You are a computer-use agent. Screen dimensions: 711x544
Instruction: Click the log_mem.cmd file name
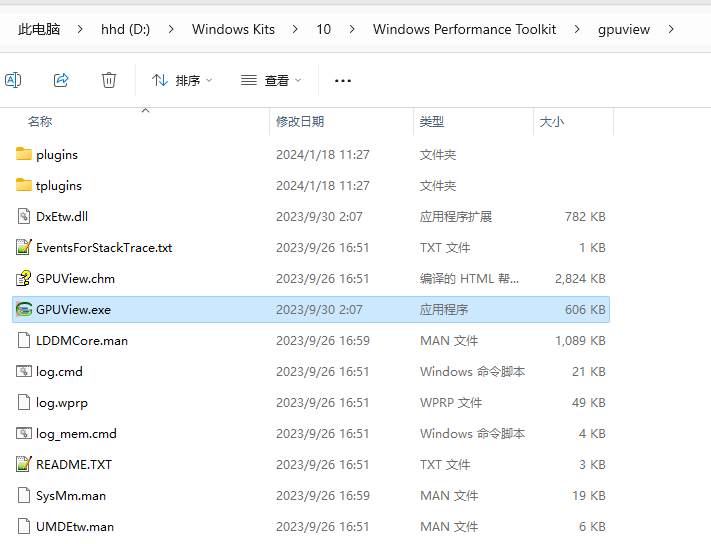tap(76, 434)
